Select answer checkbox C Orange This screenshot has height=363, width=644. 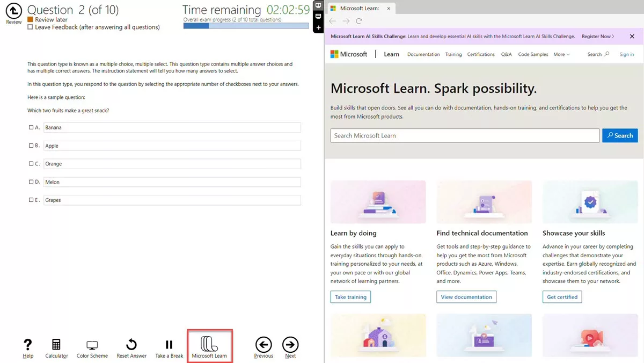pyautogui.click(x=31, y=164)
